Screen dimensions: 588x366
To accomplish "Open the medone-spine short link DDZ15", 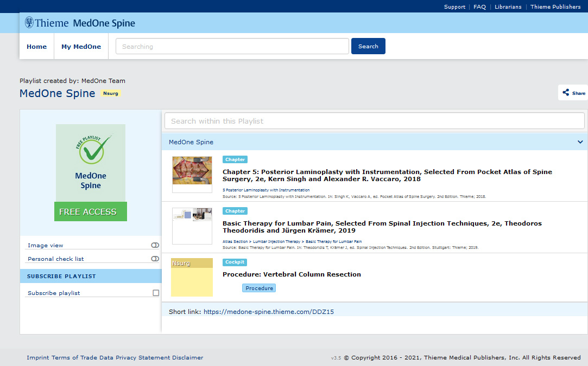I will click(269, 312).
